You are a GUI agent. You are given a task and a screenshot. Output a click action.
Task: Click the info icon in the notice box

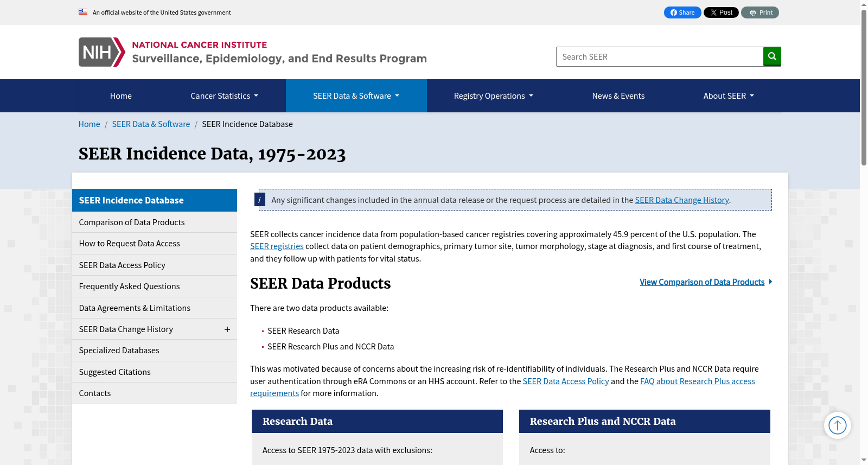coord(260,200)
